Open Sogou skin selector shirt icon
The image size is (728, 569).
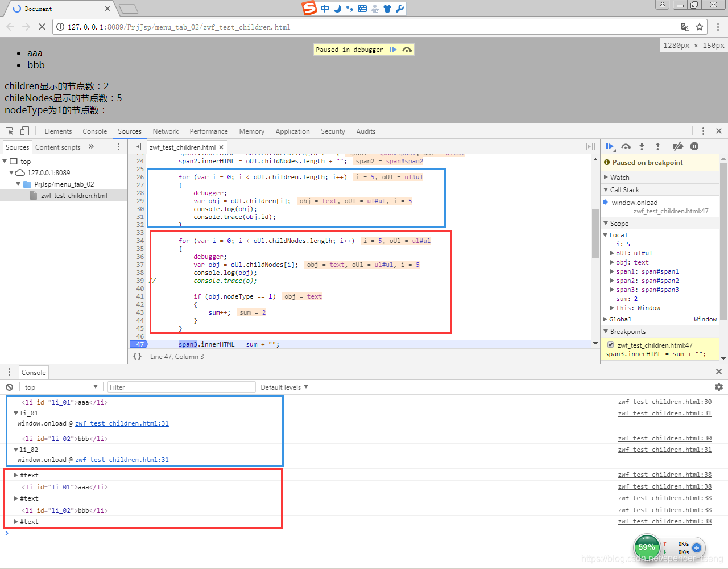[389, 8]
